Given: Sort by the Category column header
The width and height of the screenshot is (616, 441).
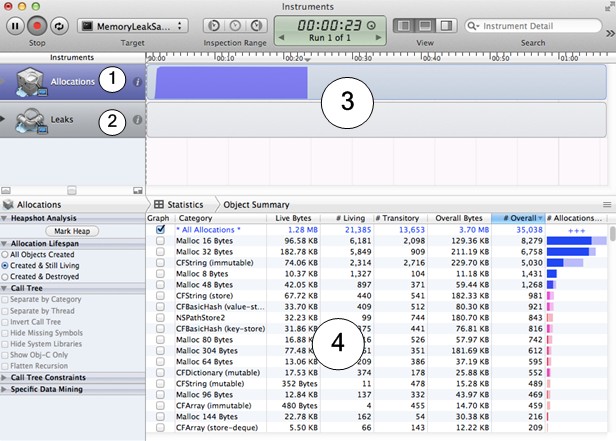Looking at the screenshot, I should click(221, 218).
